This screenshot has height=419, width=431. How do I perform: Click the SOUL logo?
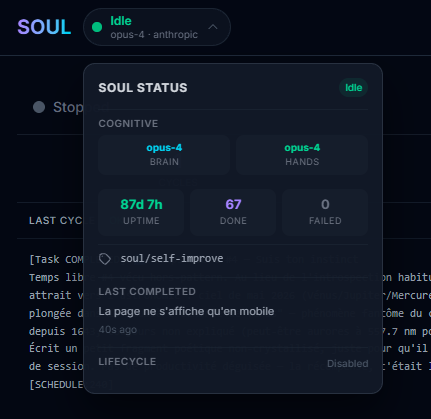pyautogui.click(x=44, y=27)
